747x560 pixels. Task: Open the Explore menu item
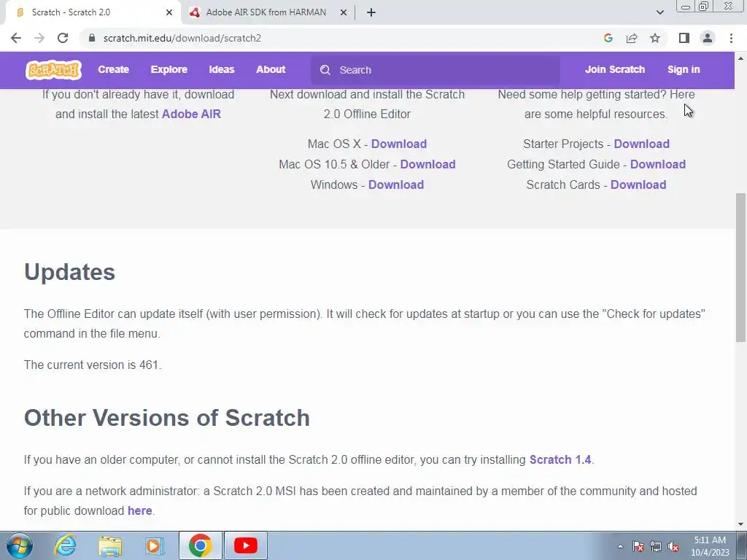pyautogui.click(x=169, y=69)
